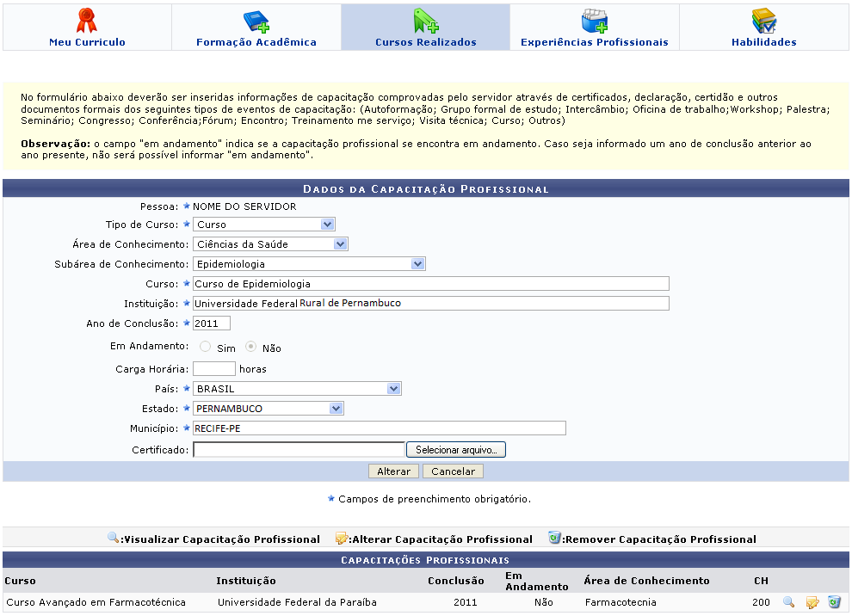The image size is (852, 616).
Task: Select Sim for Em Andamento
Action: 205,348
